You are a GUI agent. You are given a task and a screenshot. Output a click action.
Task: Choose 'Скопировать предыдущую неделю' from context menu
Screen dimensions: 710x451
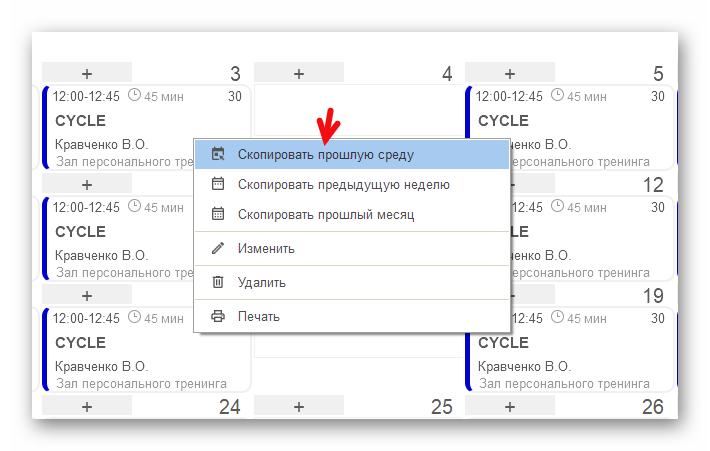(343, 184)
